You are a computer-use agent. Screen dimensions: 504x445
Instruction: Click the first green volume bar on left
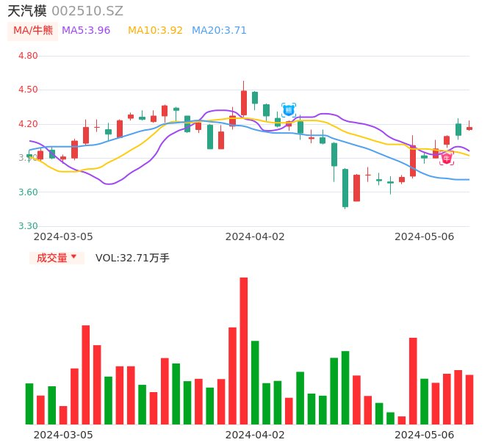click(29, 404)
